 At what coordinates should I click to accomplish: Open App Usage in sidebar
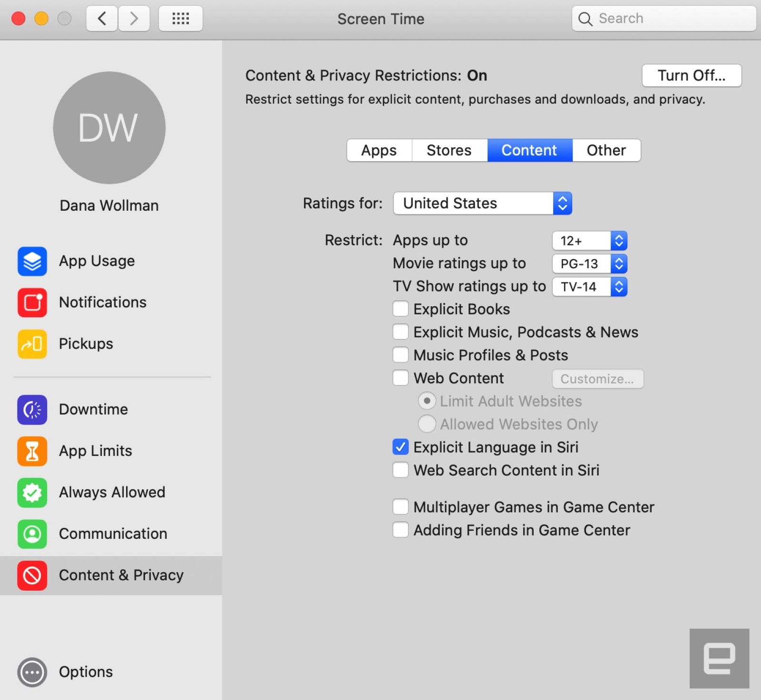[111, 261]
